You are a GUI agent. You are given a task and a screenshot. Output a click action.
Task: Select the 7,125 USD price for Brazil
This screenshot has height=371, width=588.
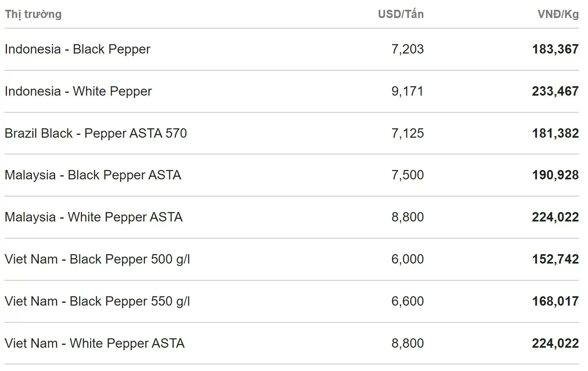[x=407, y=133]
